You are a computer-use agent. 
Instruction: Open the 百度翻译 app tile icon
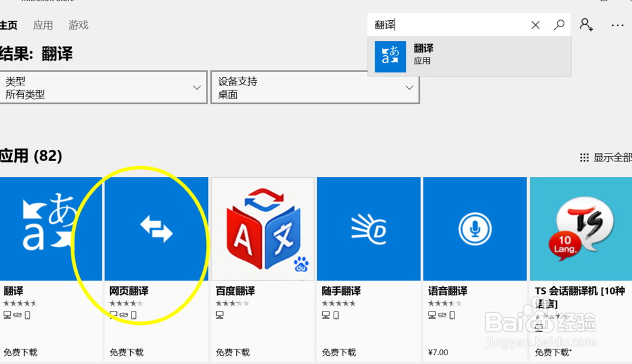click(262, 229)
